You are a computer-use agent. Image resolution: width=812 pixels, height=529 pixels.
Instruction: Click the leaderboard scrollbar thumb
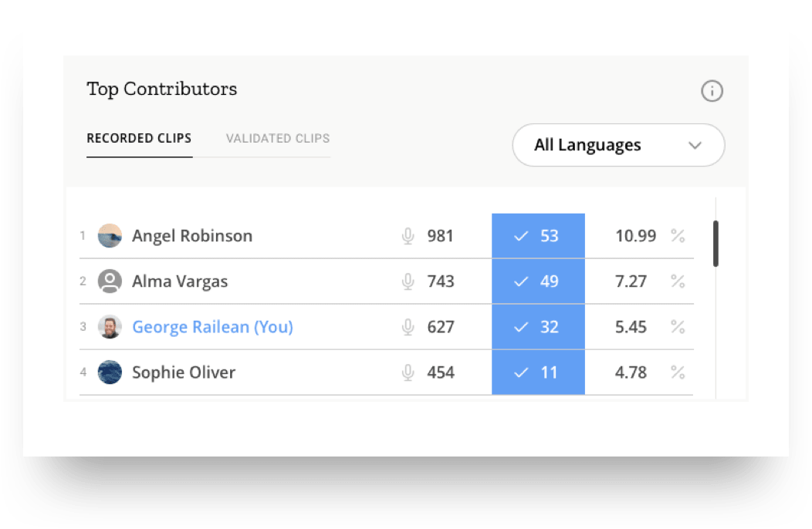point(716,244)
